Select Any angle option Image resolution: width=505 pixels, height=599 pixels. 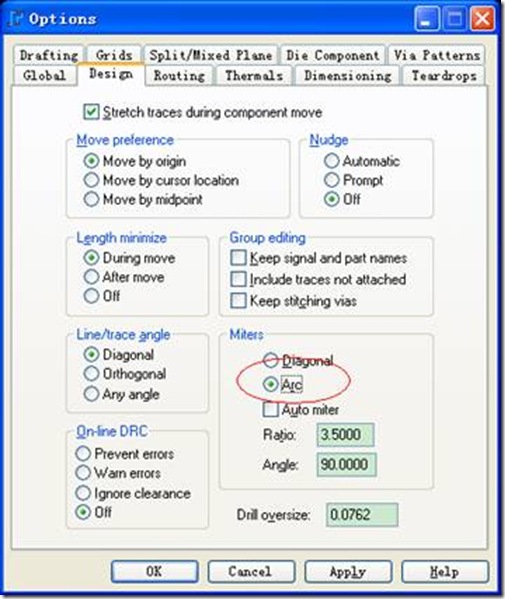pyautogui.click(x=91, y=394)
